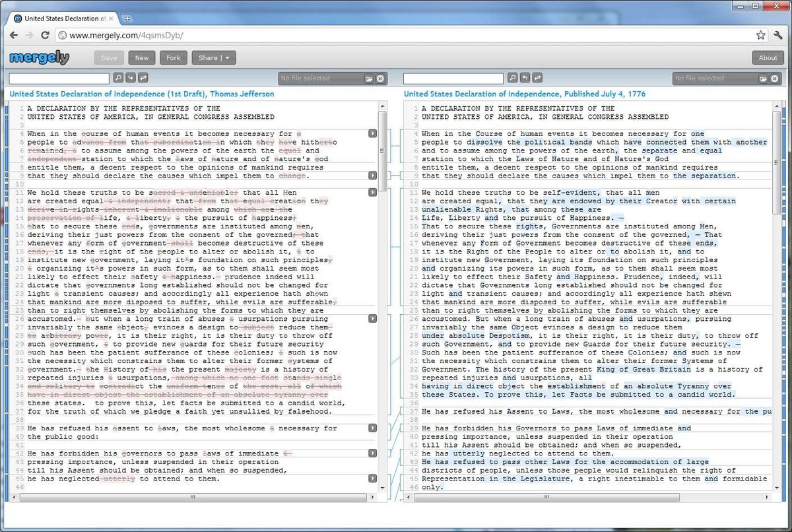
Task: Clear the right file selection with the X icon
Action: click(774, 78)
